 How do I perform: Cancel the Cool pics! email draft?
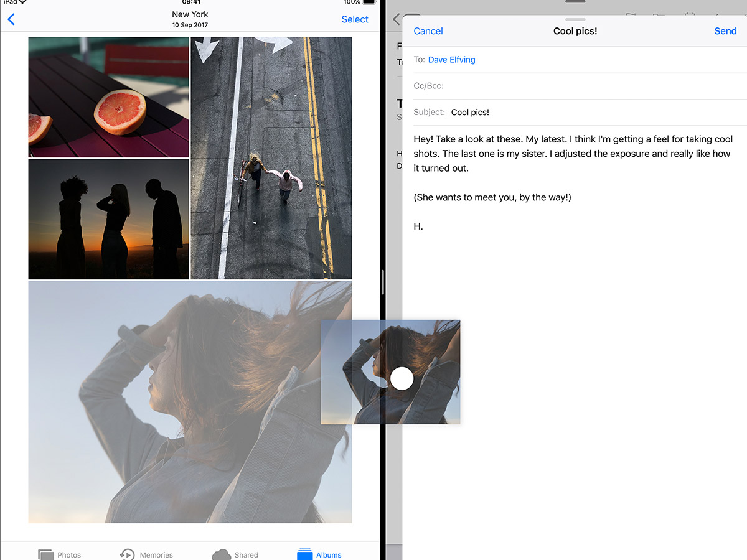[428, 31]
